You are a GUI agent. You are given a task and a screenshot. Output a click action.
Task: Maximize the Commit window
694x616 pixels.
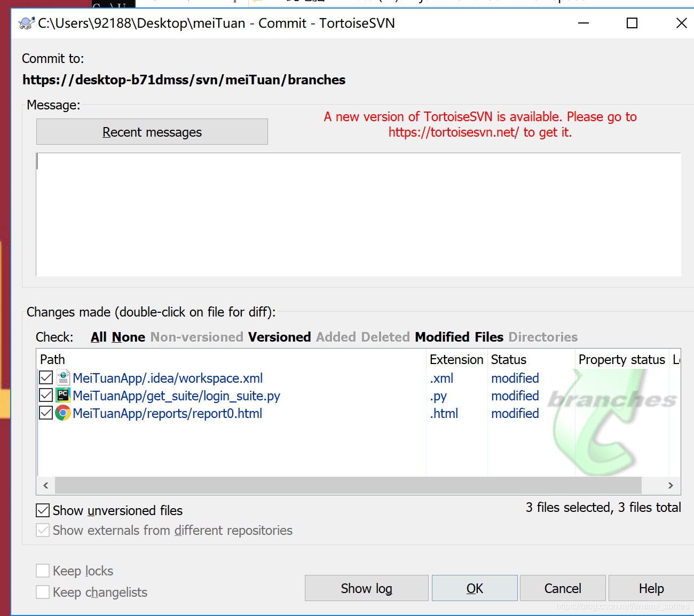[632, 23]
